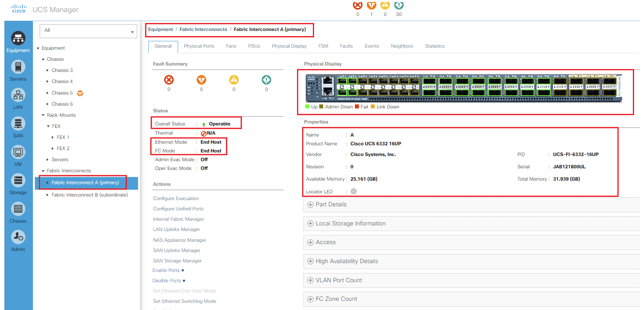Expand the FEX 1 tree node
The height and width of the screenshot is (310, 644).
(x=53, y=138)
